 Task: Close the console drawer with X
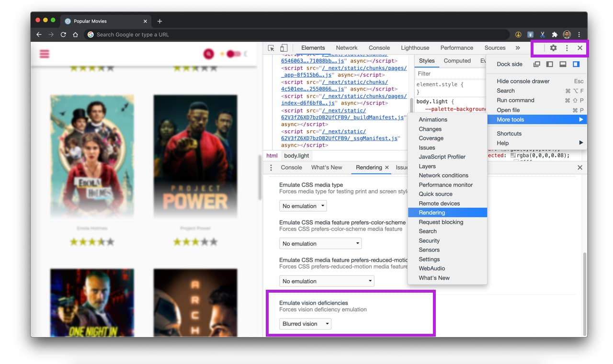point(580,168)
